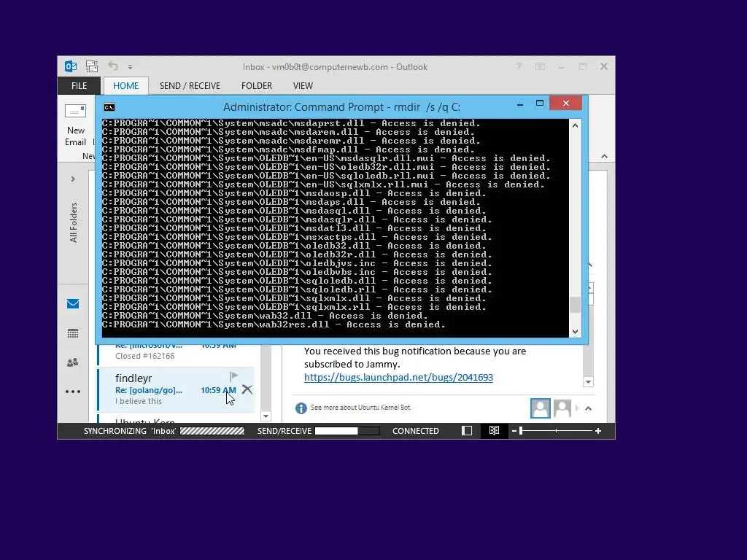Click reading pane scrollbar down arrow
Screen dimensions: 747x560
588,382
